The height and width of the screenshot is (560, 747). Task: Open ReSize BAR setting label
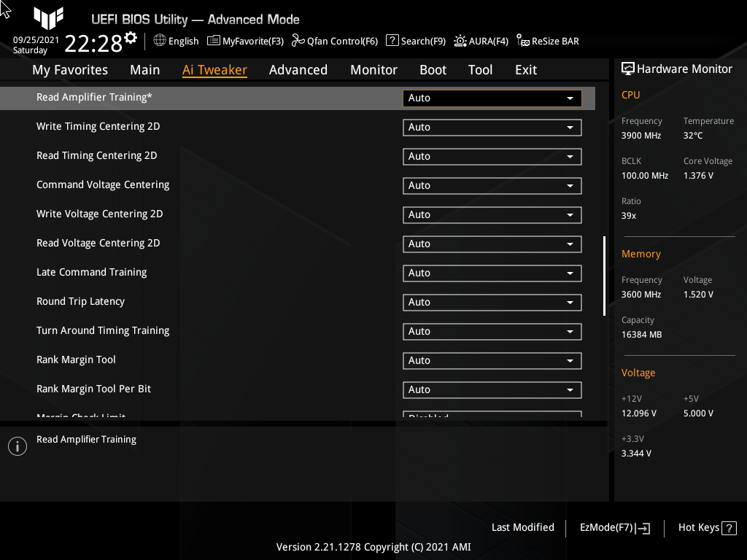555,42
